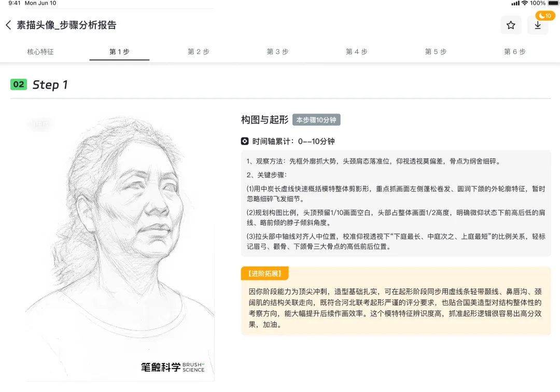Screen dimensions: 560x392
Task: Jump to the 第 5 步 tab
Action: [436, 52]
